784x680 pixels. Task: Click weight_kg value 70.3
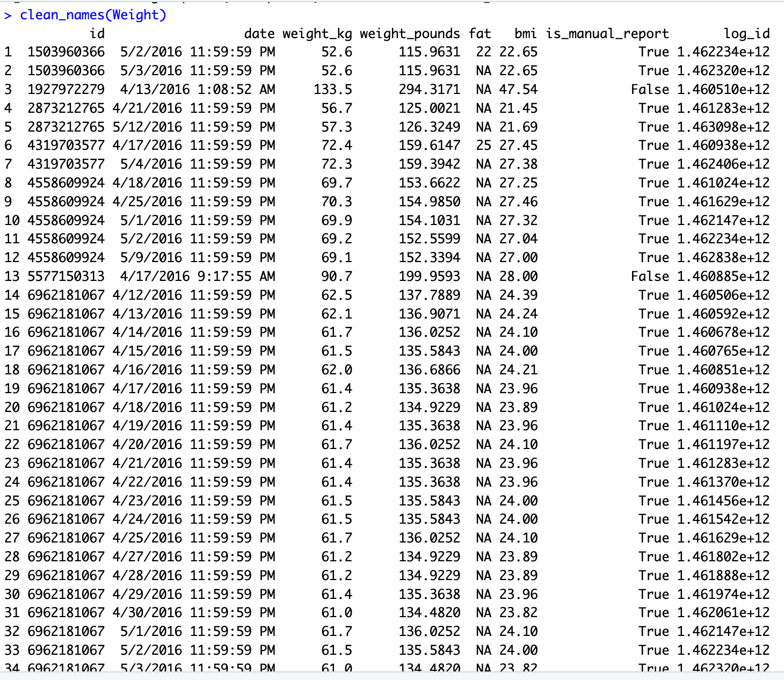tap(337, 201)
